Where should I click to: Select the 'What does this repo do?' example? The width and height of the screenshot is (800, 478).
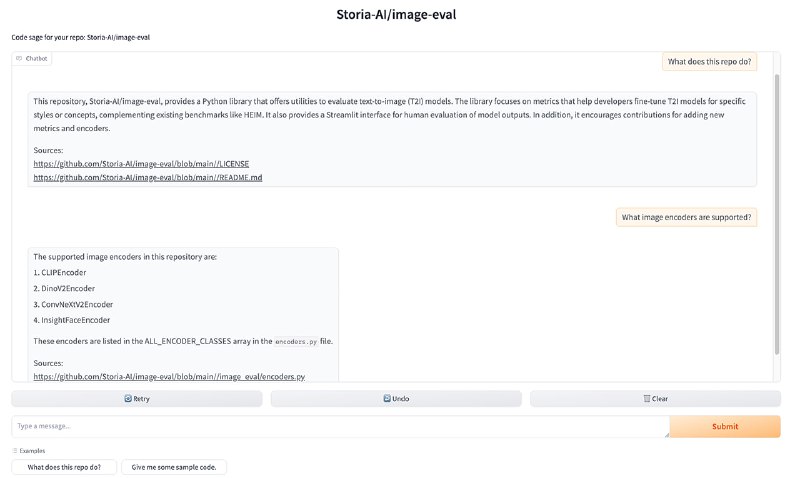tap(64, 467)
